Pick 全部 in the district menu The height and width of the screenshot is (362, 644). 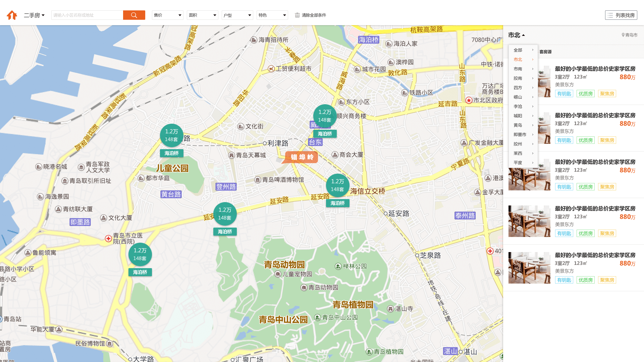click(518, 50)
